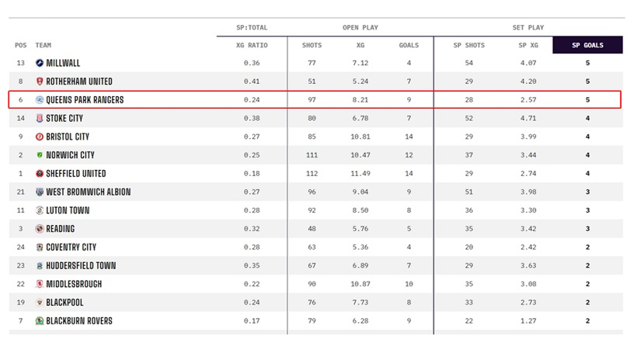
Task: Click the Blackburn Rovers badge icon
Action: coord(40,321)
